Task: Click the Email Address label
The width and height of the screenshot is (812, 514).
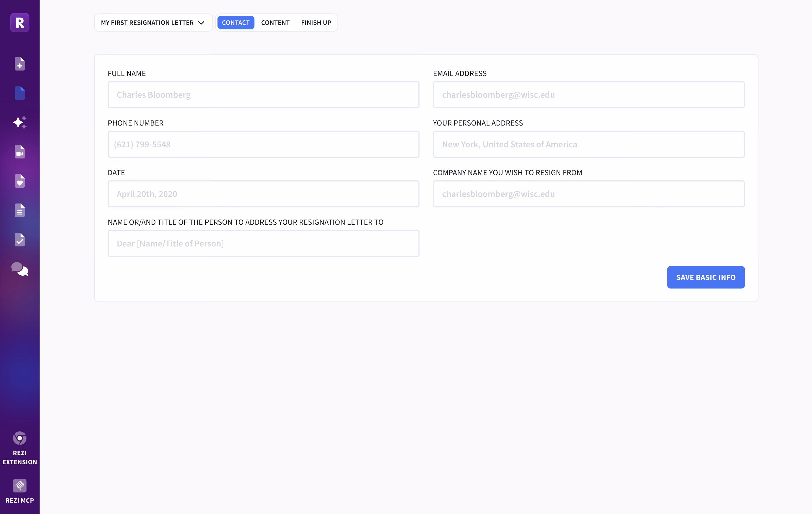Action: click(460, 74)
